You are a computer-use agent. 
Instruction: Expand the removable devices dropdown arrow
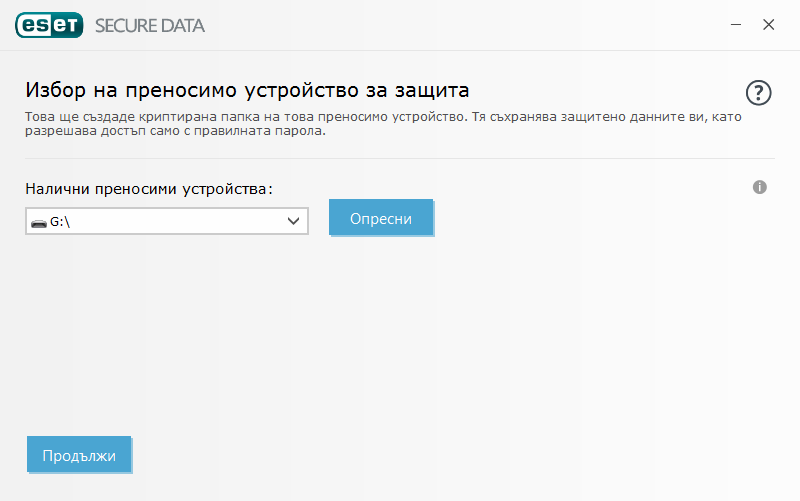[293, 221]
